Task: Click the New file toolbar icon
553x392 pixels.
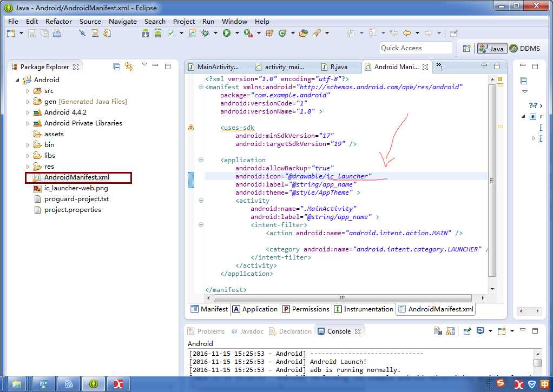Action: point(11,34)
